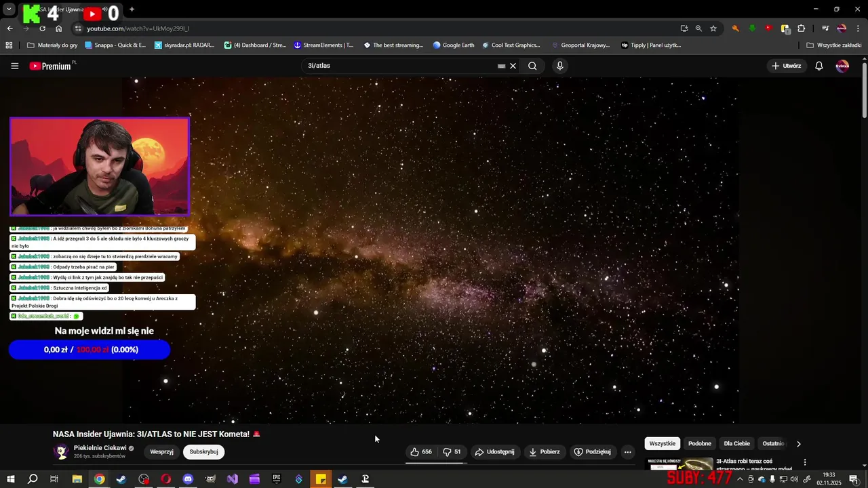868x488 pixels.
Task: Open the Chrome three-dot menu
Action: coord(859,28)
